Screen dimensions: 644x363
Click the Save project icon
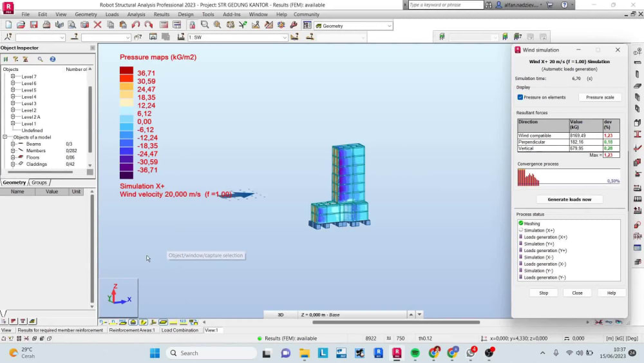(33, 26)
